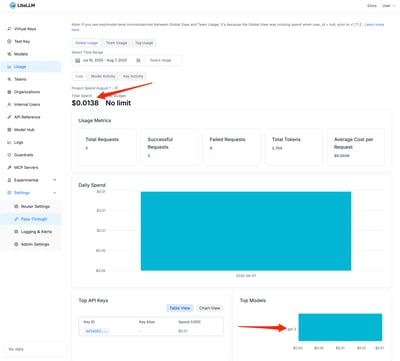Screen dimensions: 400x361
Task: Click the Models sidebar icon
Action: pos(9,54)
